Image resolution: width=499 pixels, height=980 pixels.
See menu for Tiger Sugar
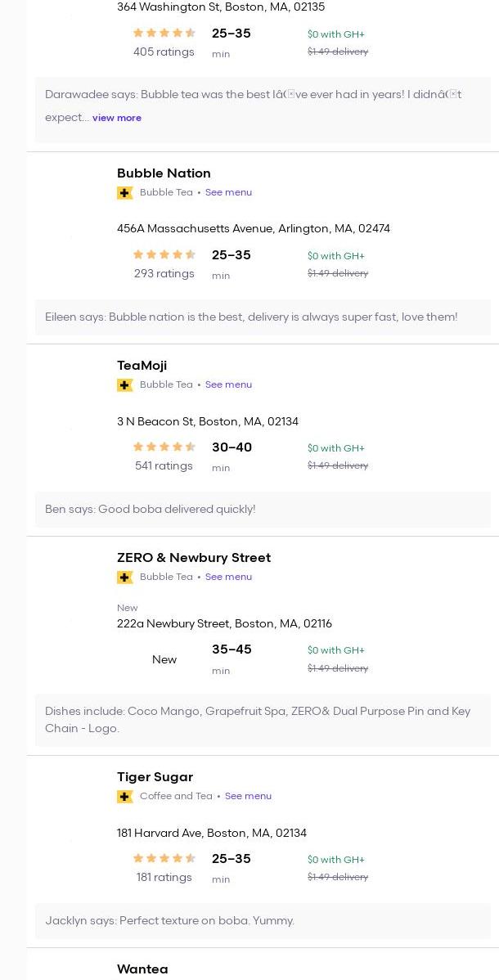click(x=248, y=797)
